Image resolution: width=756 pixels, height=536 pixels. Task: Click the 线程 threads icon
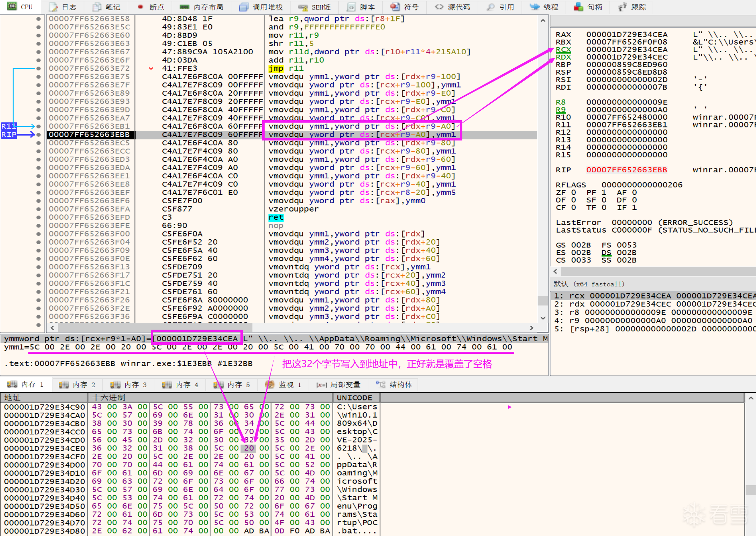pyautogui.click(x=534, y=7)
